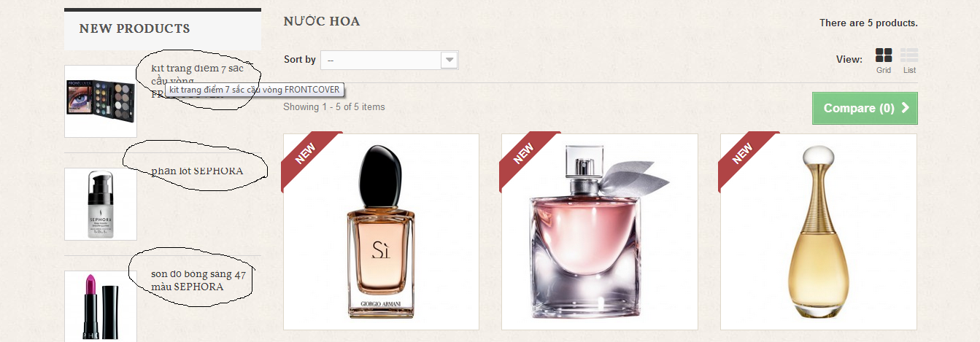The width and height of the screenshot is (980, 342).
Task: Open the NEW PRODUCTS heading link
Action: coord(134,28)
